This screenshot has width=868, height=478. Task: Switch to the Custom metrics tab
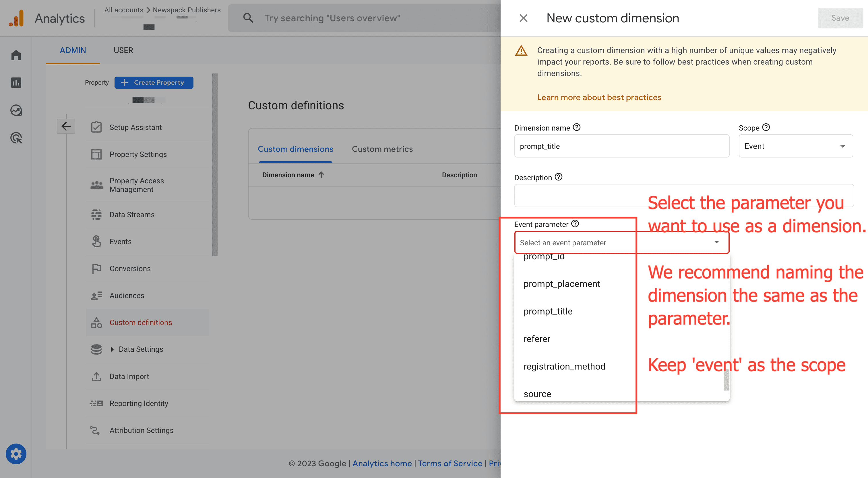pyautogui.click(x=382, y=149)
